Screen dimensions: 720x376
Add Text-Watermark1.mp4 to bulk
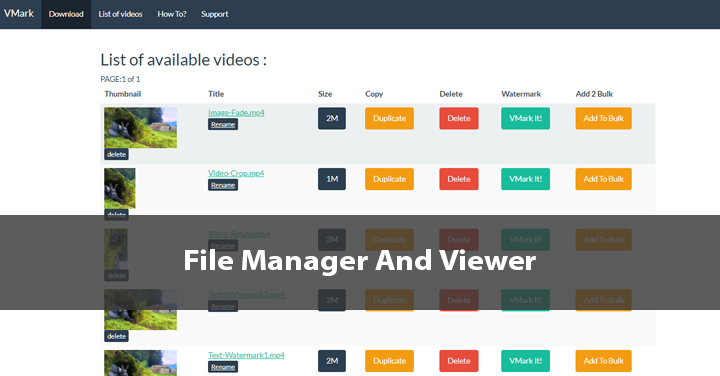tap(603, 361)
